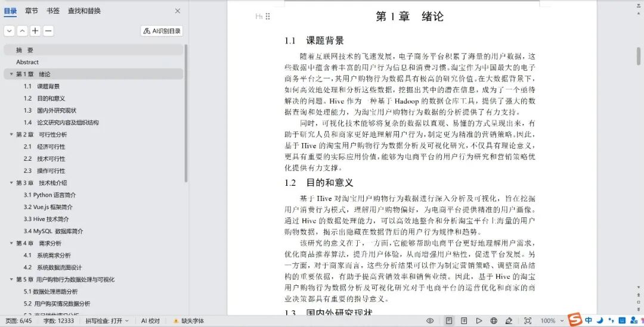
Task: Start reading mode play icon
Action: 479,321
